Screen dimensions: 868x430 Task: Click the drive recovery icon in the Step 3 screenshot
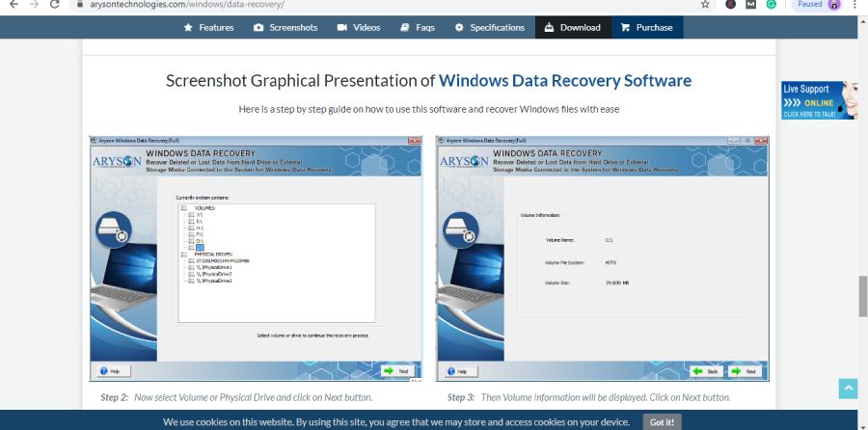(461, 229)
